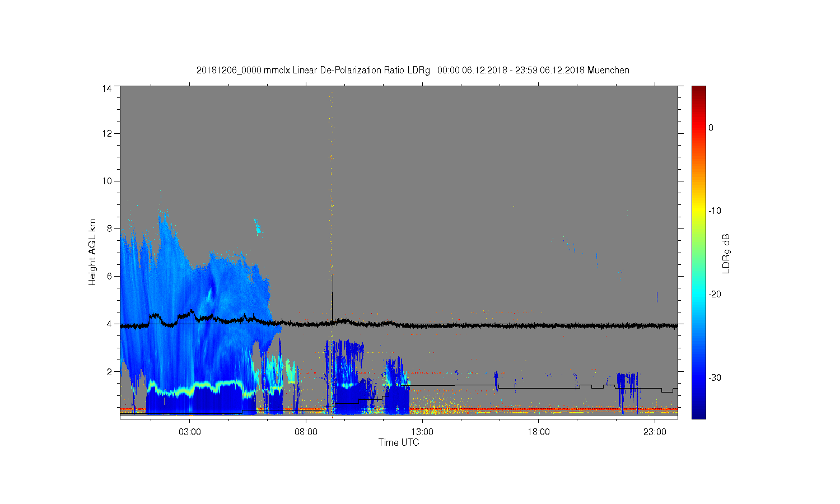Image resolution: width=840 pixels, height=504 pixels.
Task: Click the colorbar value label -20
Action: coord(715,295)
